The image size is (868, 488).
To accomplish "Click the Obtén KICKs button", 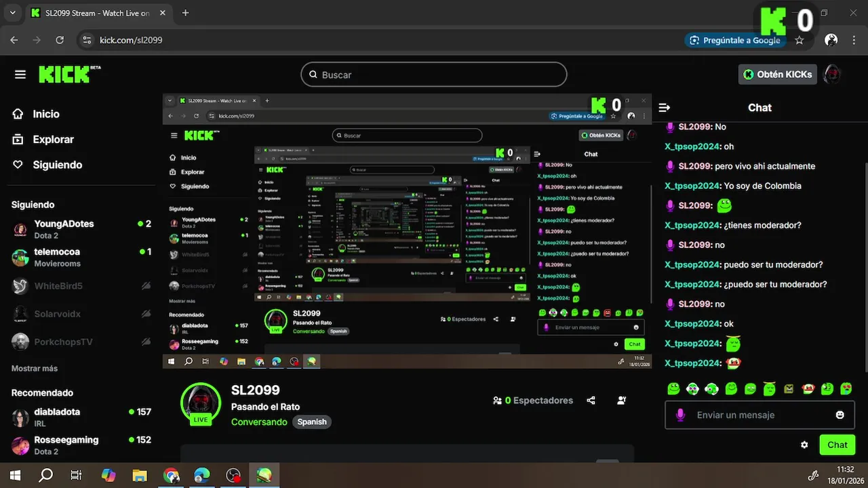I will click(778, 75).
